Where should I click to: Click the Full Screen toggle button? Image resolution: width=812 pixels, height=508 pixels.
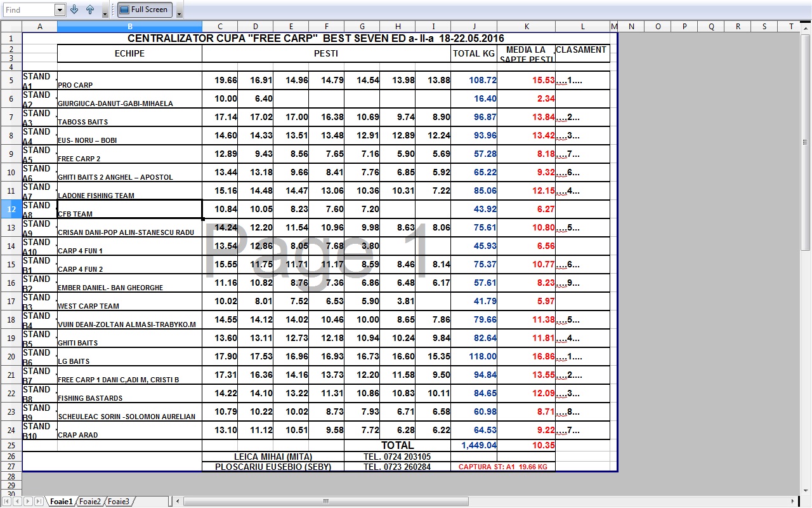pos(144,10)
